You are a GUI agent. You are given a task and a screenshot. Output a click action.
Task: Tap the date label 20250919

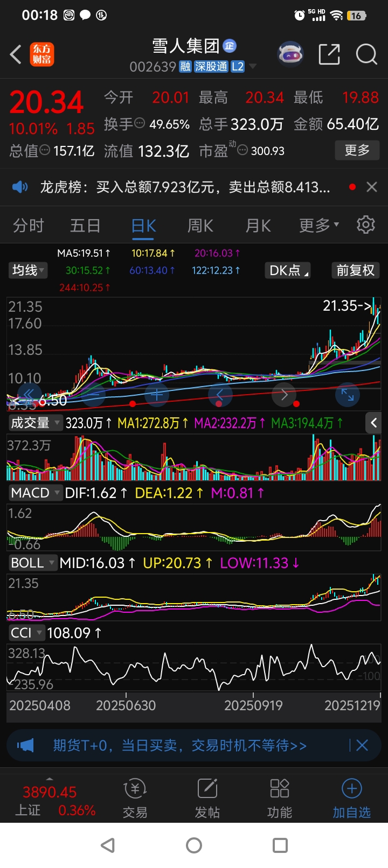(x=253, y=705)
